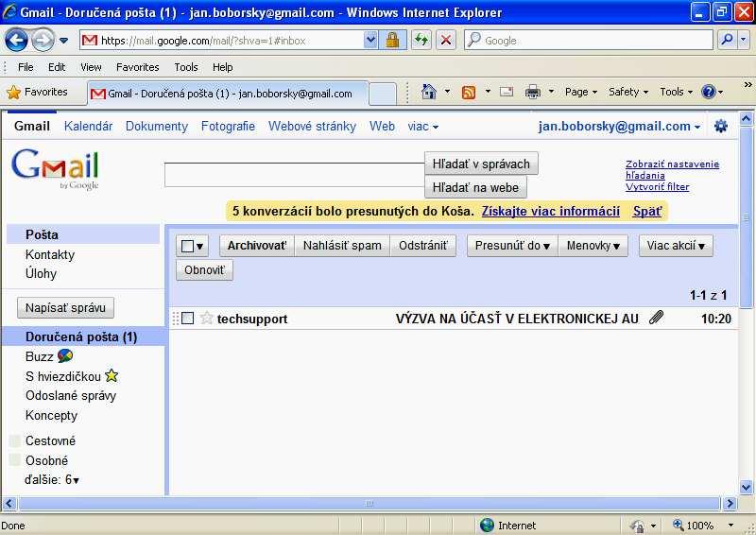
Task: Open the blue Help question mark icon
Action: click(x=708, y=92)
